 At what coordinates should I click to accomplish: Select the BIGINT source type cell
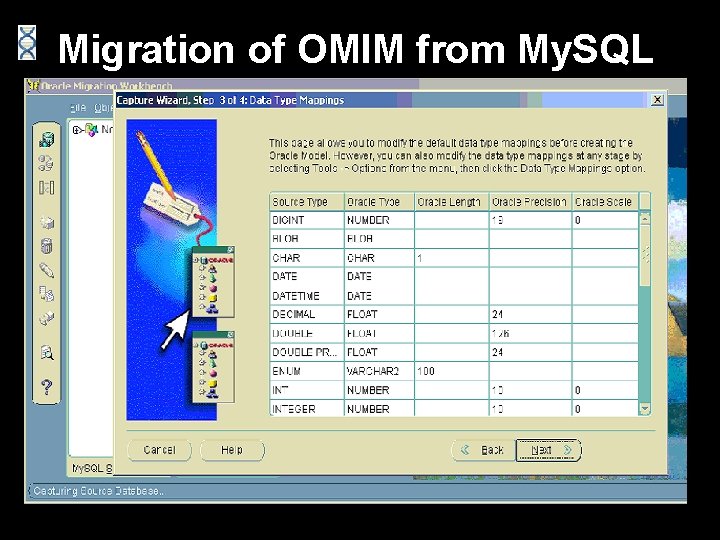tap(307, 220)
